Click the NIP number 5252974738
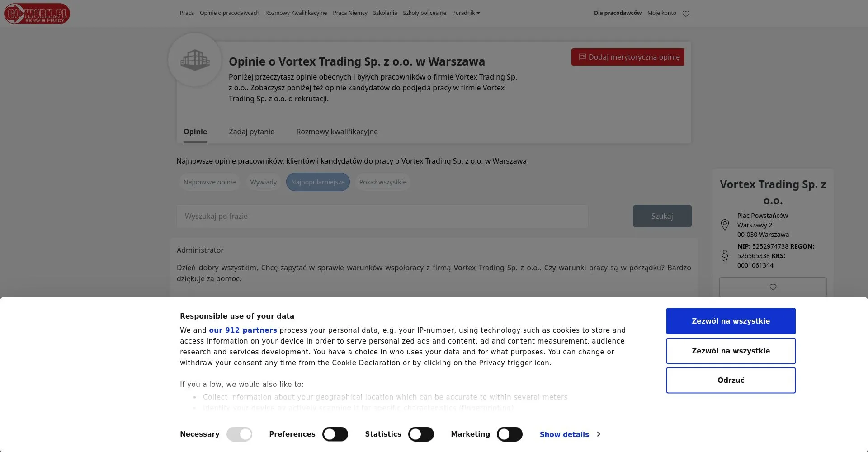The width and height of the screenshot is (868, 452). tap(770, 246)
